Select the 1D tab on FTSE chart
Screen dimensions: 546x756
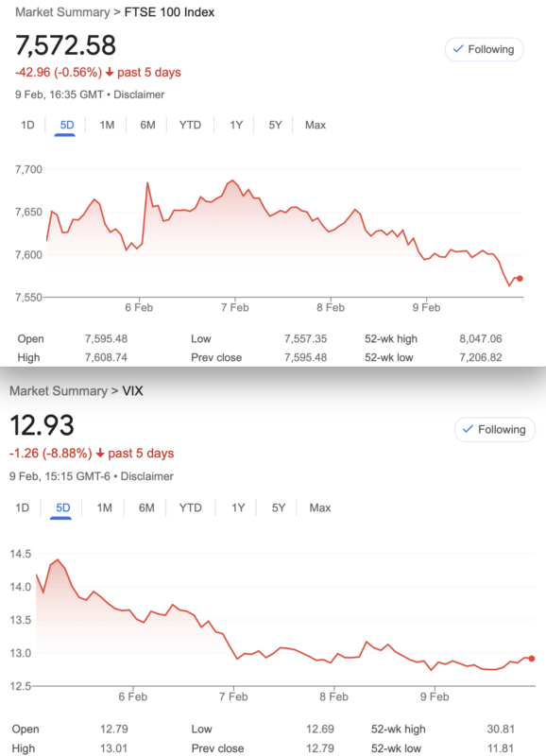tap(27, 125)
